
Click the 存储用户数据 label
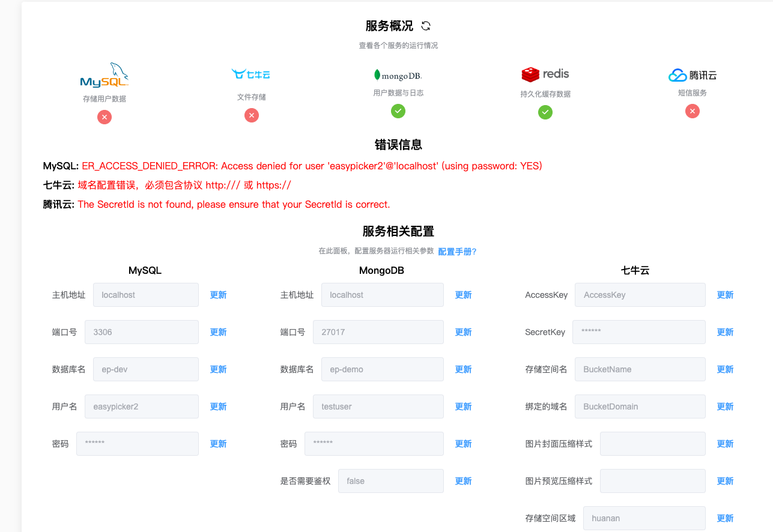[x=105, y=99]
